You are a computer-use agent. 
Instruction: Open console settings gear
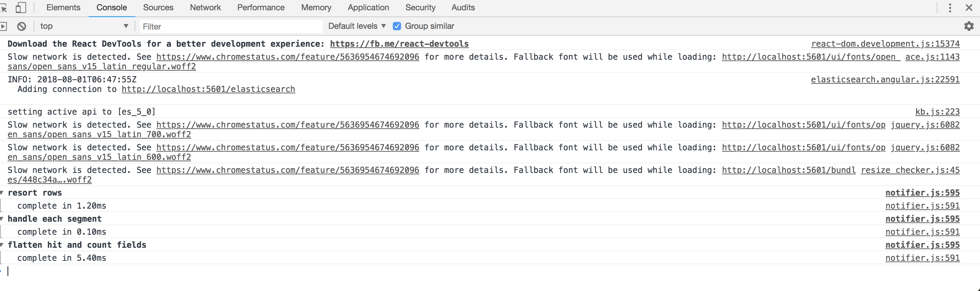pos(969,26)
